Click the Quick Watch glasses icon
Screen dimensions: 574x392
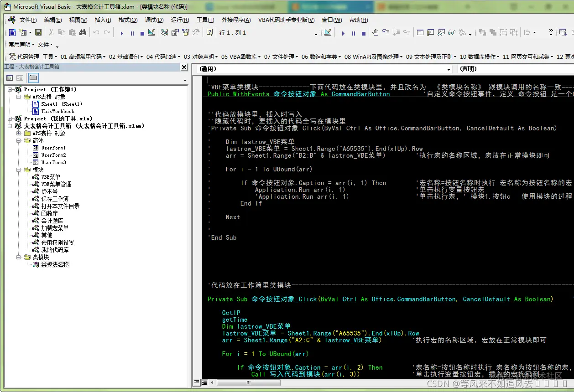(451, 32)
